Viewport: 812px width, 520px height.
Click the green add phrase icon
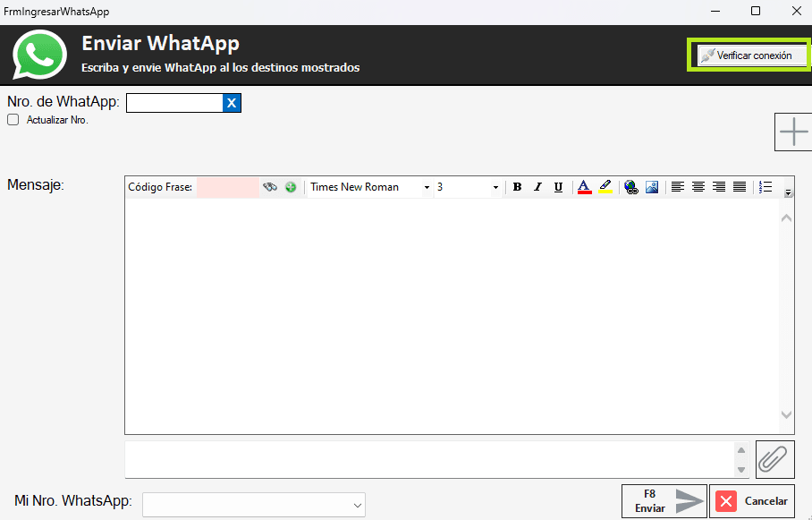point(291,187)
